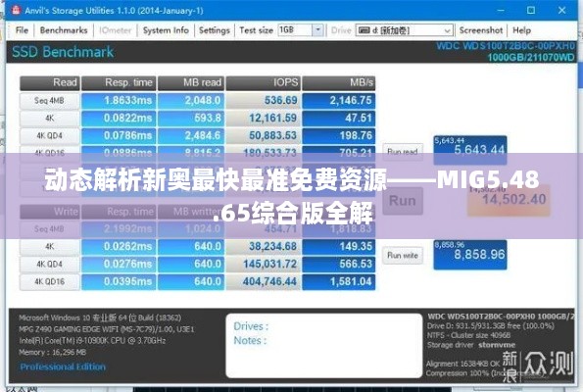Select the 0.0822ms response time cell
The image size is (583, 392).
click(119, 118)
